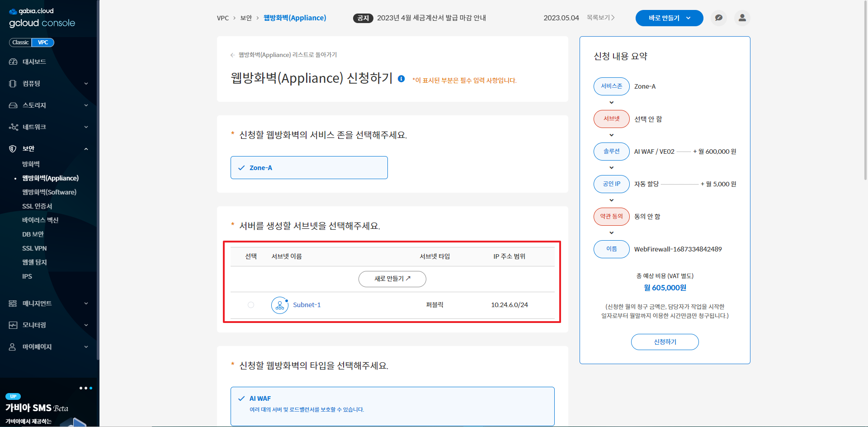Click the computing chip icon

[13, 83]
